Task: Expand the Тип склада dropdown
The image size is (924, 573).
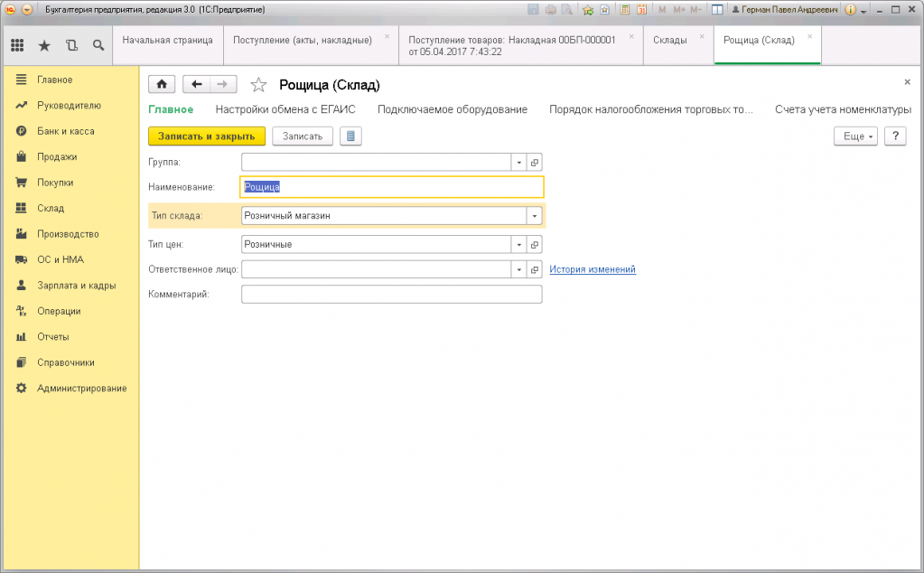Action: [535, 216]
